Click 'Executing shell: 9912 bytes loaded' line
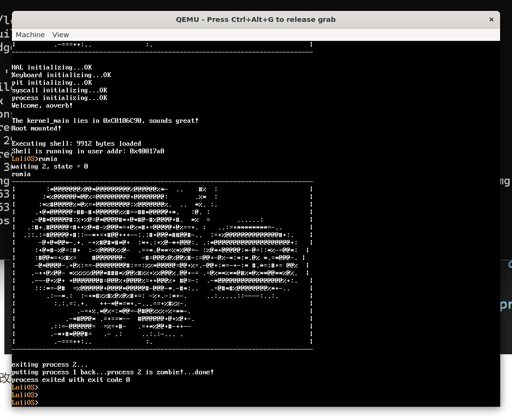512x420 pixels. click(x=76, y=143)
